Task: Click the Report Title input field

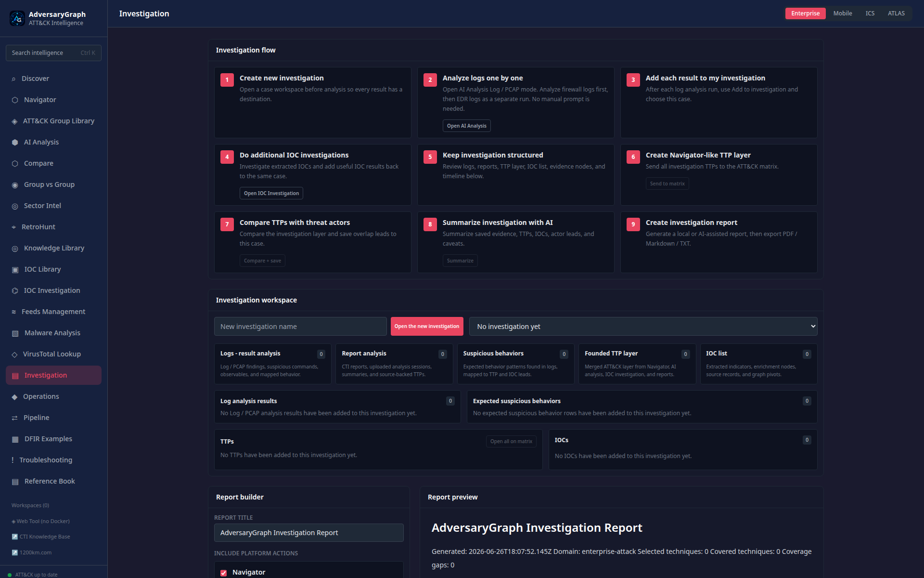Action: [308, 533]
